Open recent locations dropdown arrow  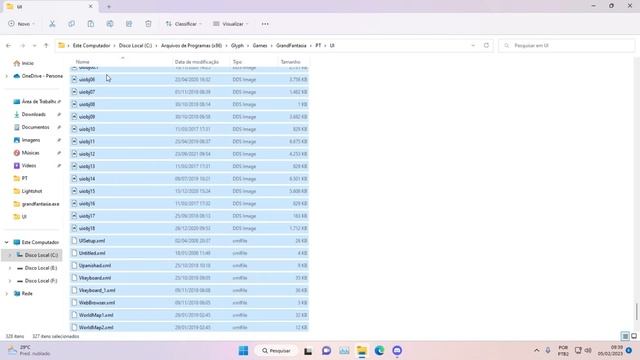34,46
